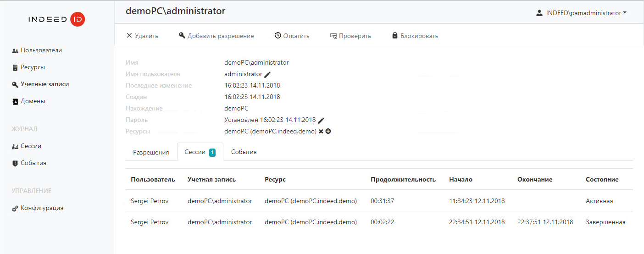The image size is (644, 254).
Task: Click Удалить to delete the account
Action: point(142,36)
